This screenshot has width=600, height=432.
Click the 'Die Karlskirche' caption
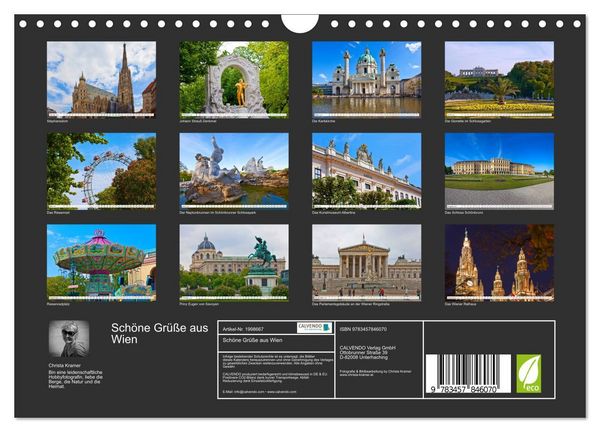[323, 121]
